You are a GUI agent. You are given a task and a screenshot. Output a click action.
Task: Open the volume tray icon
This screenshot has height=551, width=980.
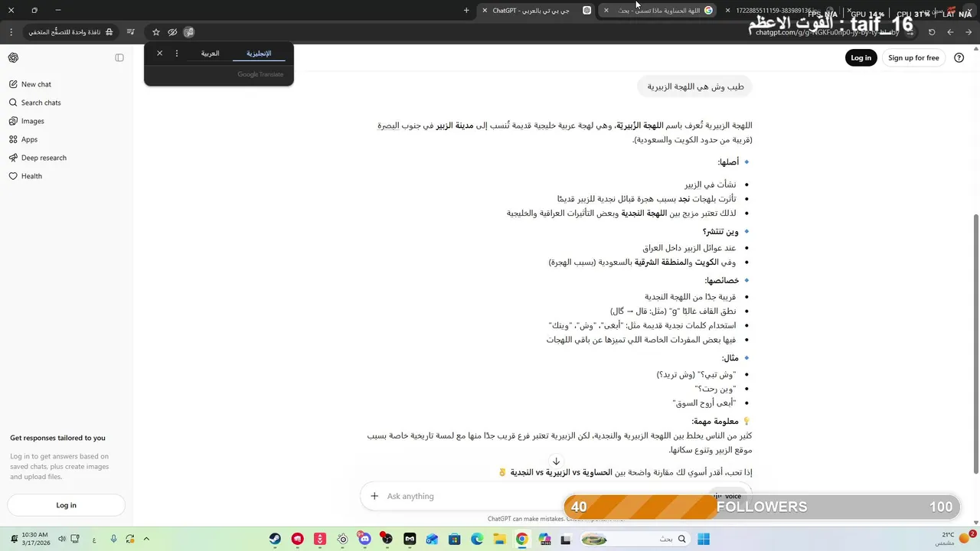[x=62, y=539]
